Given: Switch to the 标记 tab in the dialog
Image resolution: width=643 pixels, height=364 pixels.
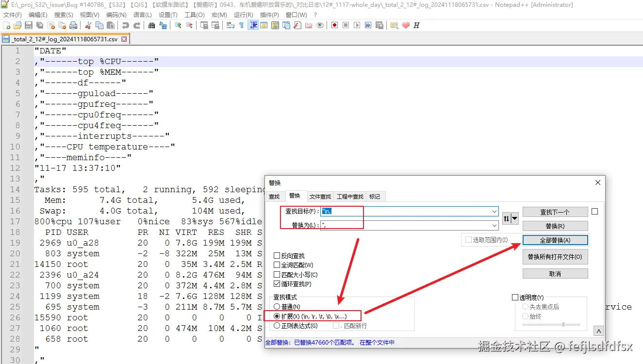Looking at the screenshot, I should click(375, 196).
